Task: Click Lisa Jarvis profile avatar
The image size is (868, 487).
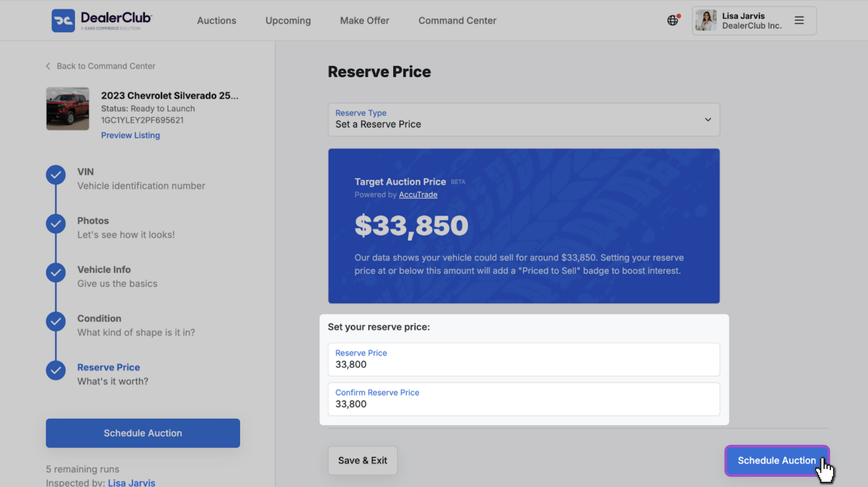Action: click(x=706, y=20)
